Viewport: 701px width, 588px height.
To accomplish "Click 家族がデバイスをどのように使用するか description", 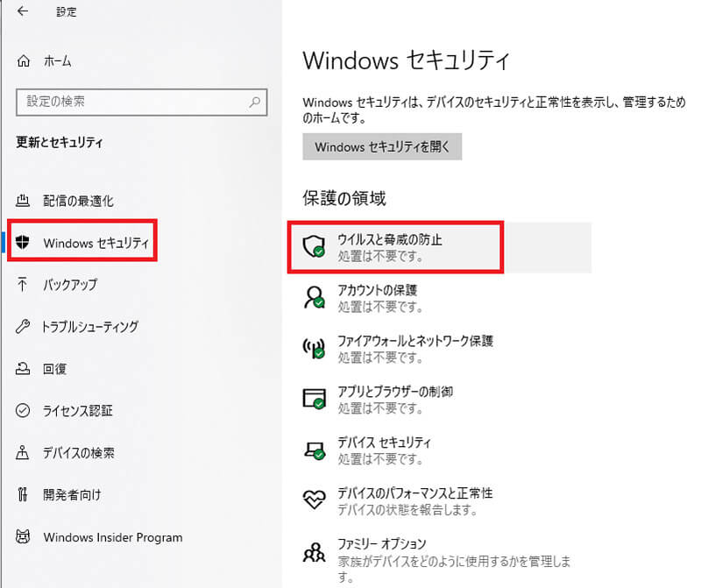I will (454, 569).
